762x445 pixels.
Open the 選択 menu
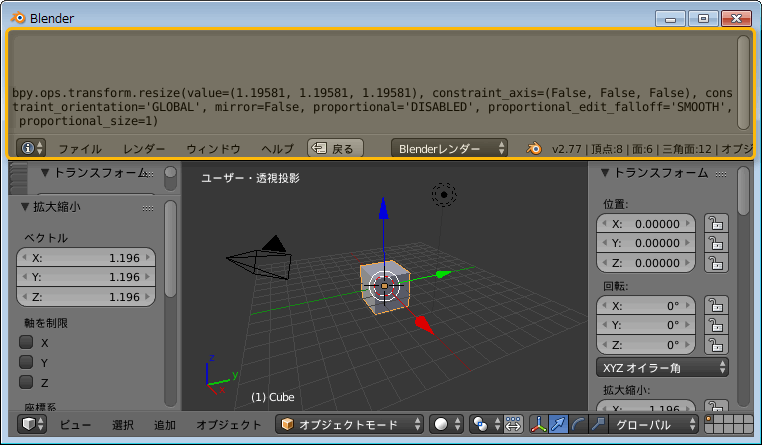point(122,425)
